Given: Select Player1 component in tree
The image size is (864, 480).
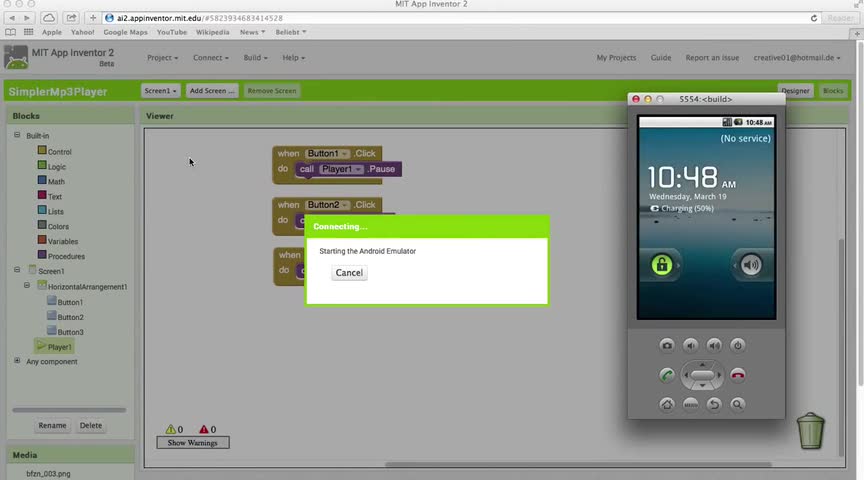Looking at the screenshot, I should pos(55,347).
